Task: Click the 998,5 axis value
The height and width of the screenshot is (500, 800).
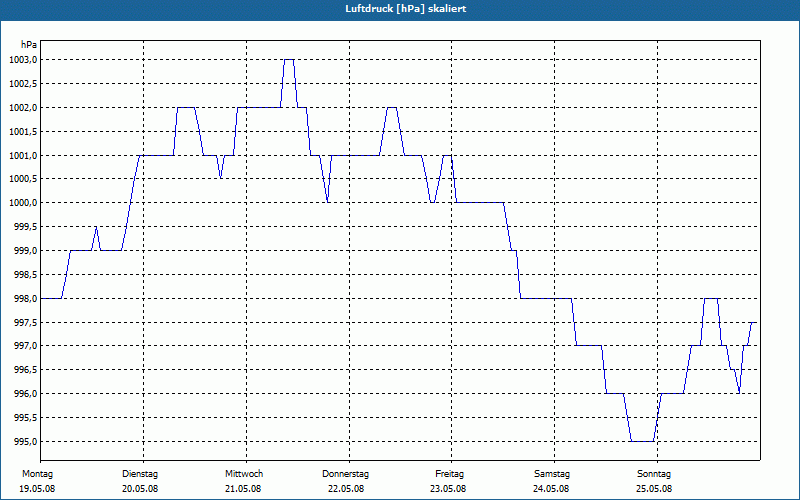Action: coord(25,274)
